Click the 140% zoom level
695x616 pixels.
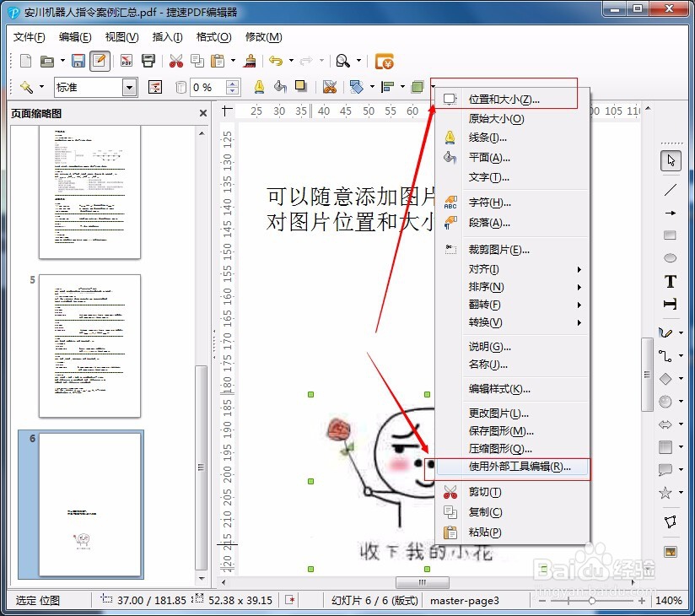pos(669,601)
